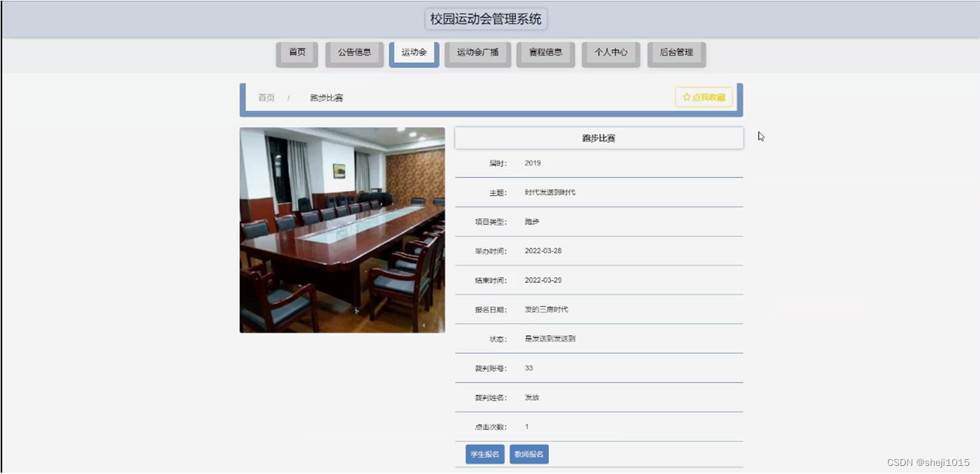Viewport: 980px width, 474px height.
Task: Click the 点我收藏 favorite button
Action: 704,98
